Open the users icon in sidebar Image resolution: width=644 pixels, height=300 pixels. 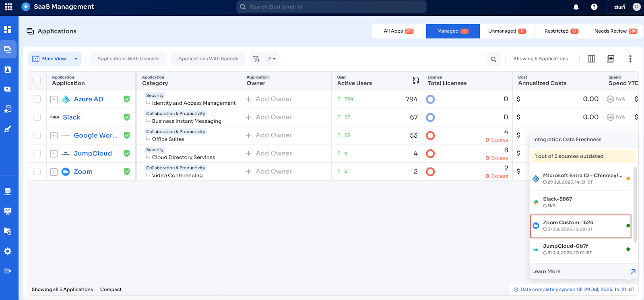coord(8,69)
